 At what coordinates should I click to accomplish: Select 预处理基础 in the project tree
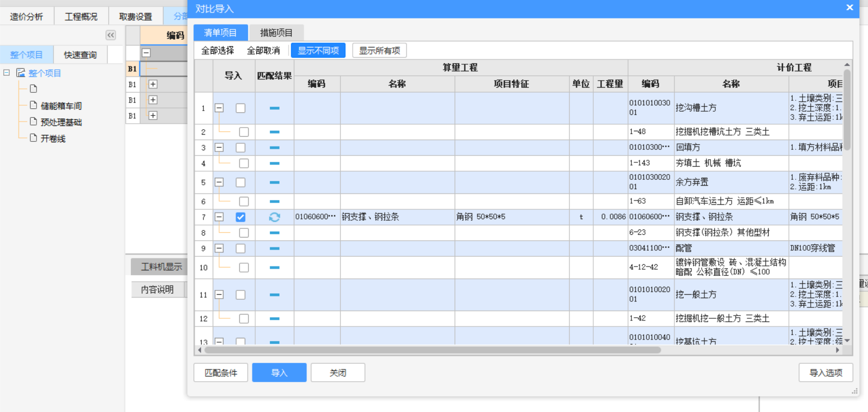[x=61, y=122]
